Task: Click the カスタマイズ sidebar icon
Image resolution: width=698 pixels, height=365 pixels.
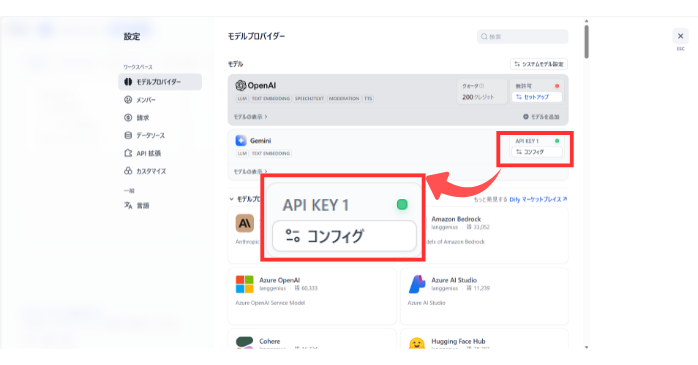Action: [128, 171]
